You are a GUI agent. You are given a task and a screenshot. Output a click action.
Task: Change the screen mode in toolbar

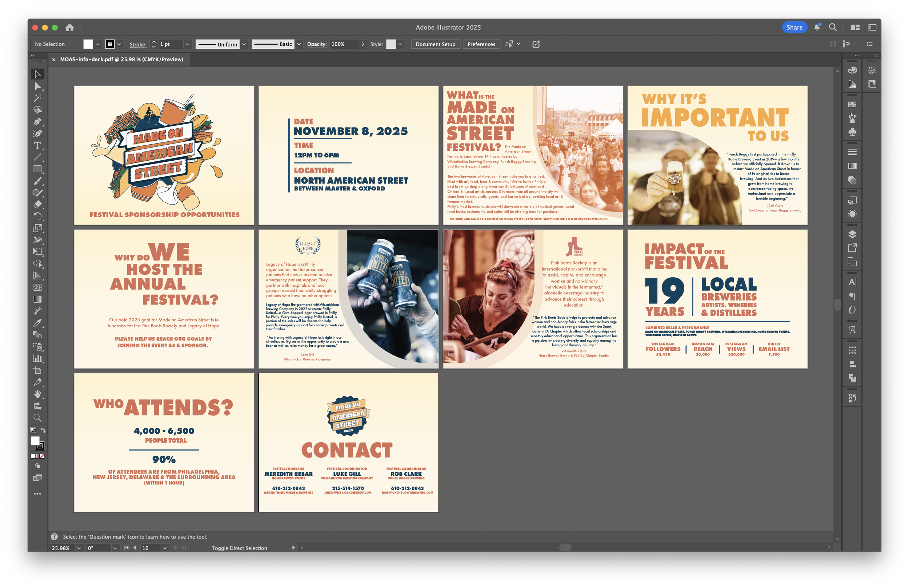[37, 478]
